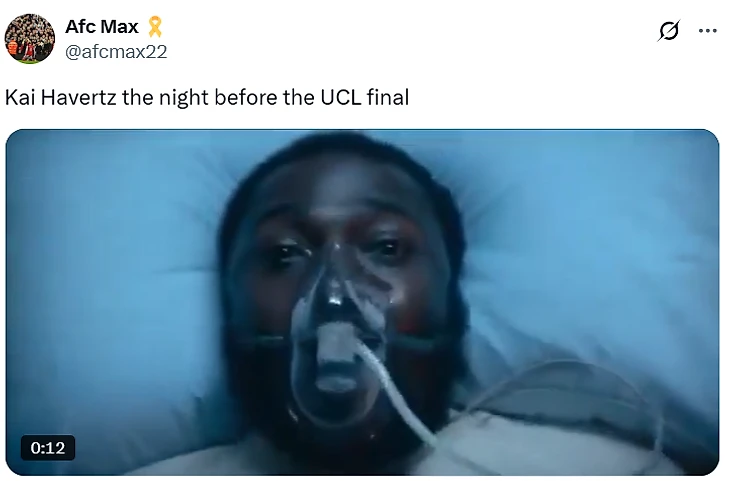Open the Grok explain-this-post icon

(669, 31)
